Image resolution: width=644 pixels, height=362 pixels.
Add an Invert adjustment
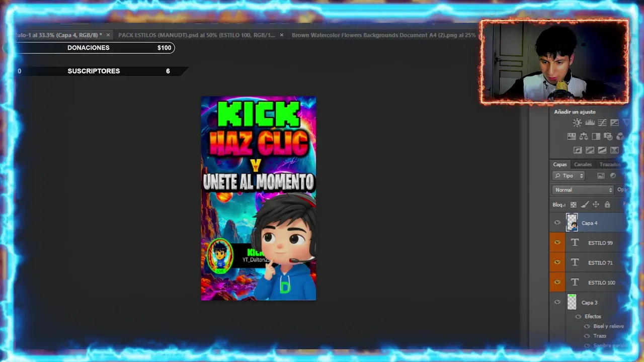[578, 150]
